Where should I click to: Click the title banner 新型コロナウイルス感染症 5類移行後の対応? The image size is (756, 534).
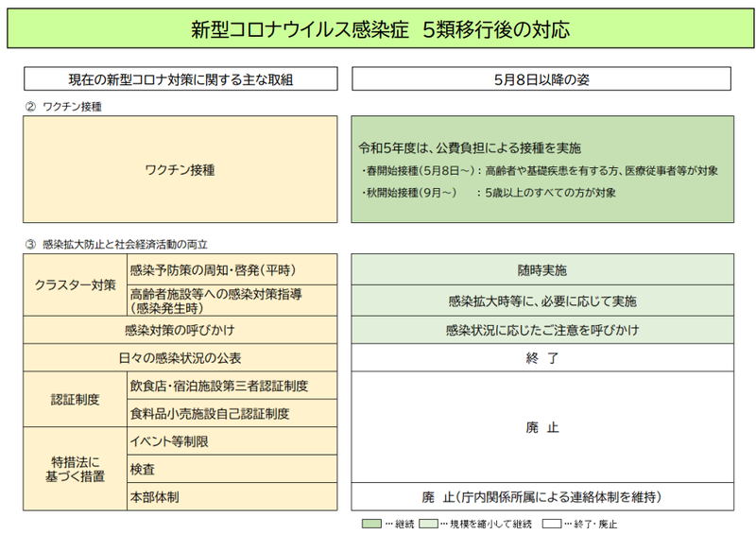(378, 30)
